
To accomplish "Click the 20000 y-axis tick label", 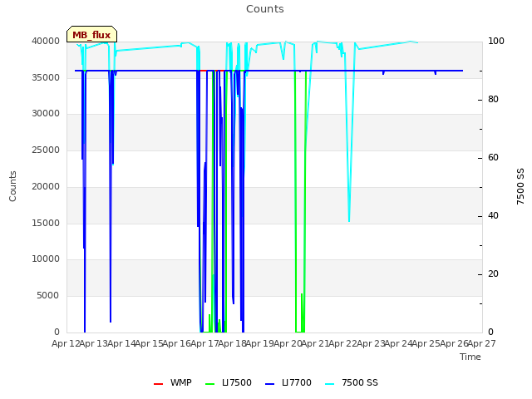I will point(46,186).
